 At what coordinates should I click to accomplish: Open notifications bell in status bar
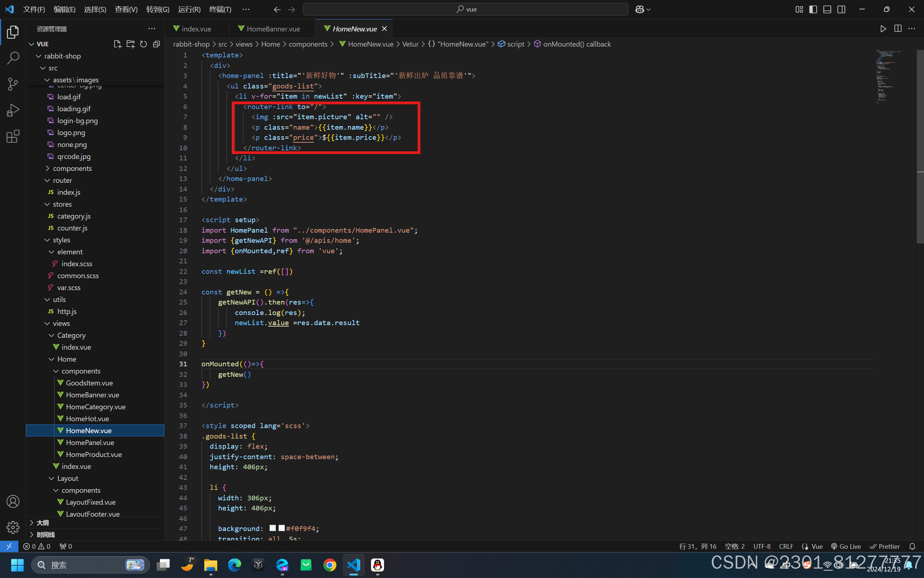click(x=912, y=546)
